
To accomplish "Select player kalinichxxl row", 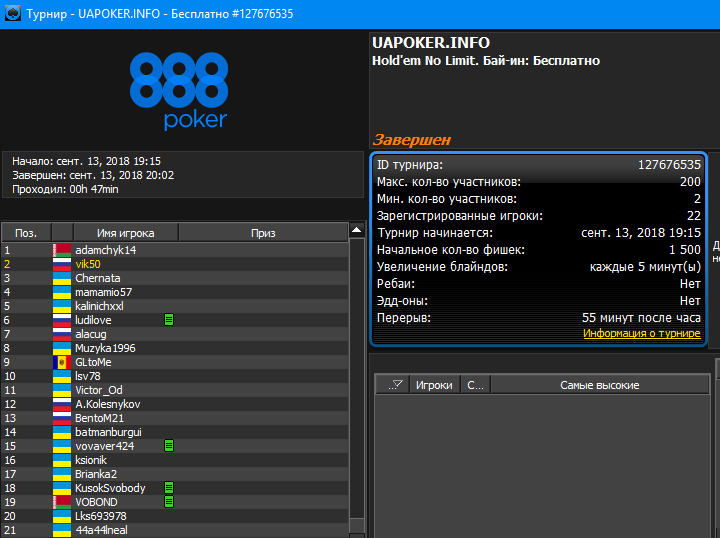I will click(x=174, y=306).
